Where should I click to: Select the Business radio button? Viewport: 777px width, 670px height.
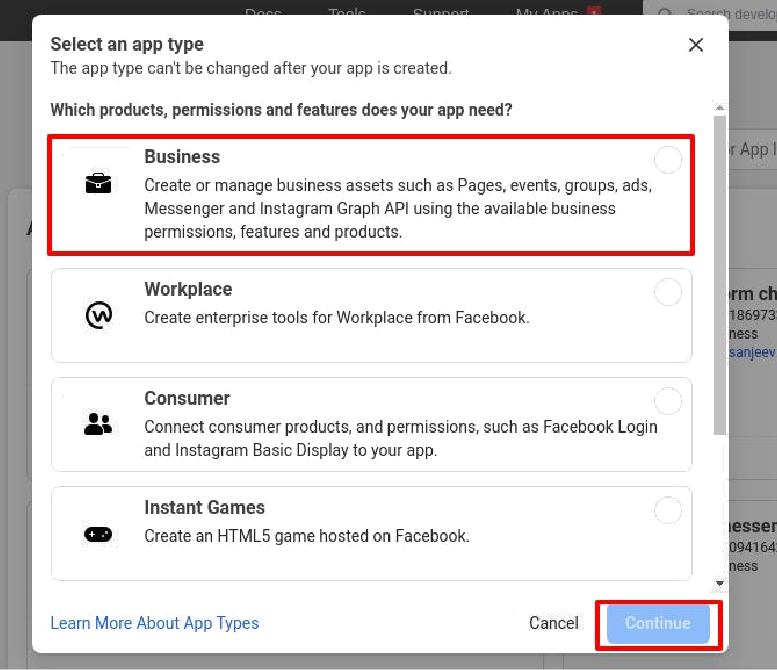(x=667, y=160)
